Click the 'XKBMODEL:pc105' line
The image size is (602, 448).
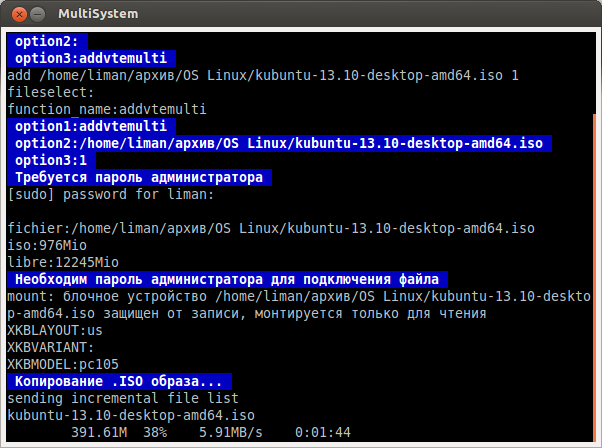point(63,364)
